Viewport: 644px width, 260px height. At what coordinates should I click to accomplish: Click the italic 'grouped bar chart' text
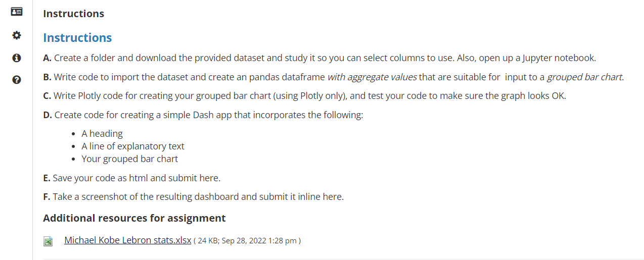pyautogui.click(x=584, y=77)
